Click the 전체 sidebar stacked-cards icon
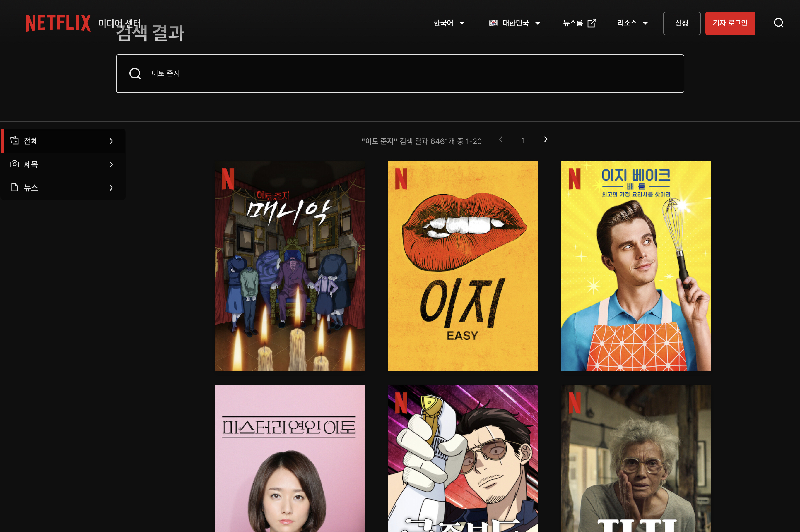Screen dimensions: 800x532 [x=15, y=140]
